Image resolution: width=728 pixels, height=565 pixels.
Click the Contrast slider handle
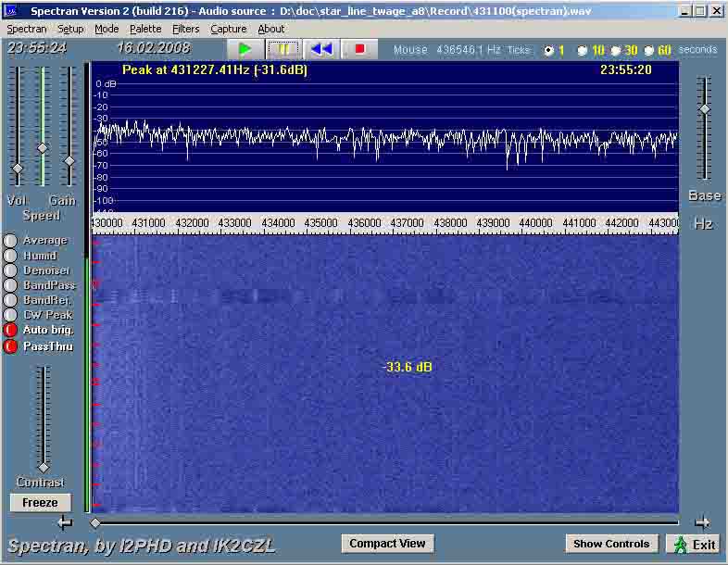[44, 467]
